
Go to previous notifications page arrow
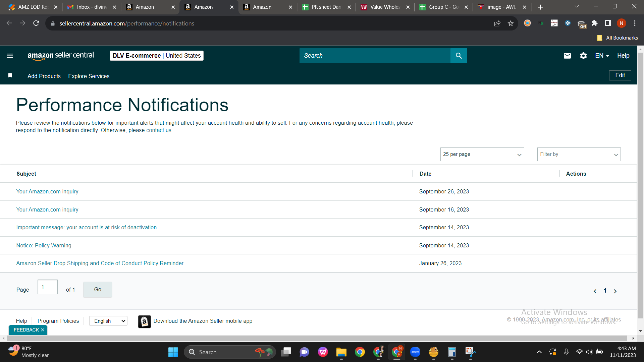[x=595, y=291]
